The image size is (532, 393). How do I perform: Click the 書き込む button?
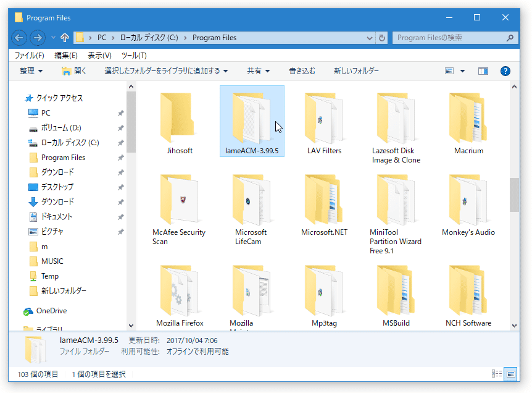(302, 71)
